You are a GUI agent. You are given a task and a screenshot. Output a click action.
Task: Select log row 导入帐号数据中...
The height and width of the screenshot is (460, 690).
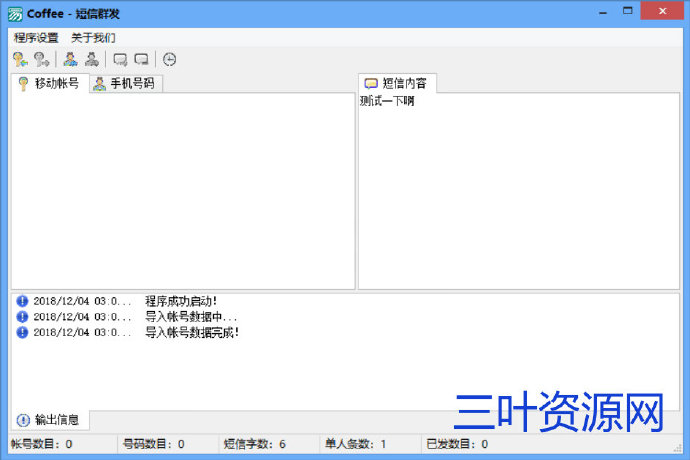[344, 316]
